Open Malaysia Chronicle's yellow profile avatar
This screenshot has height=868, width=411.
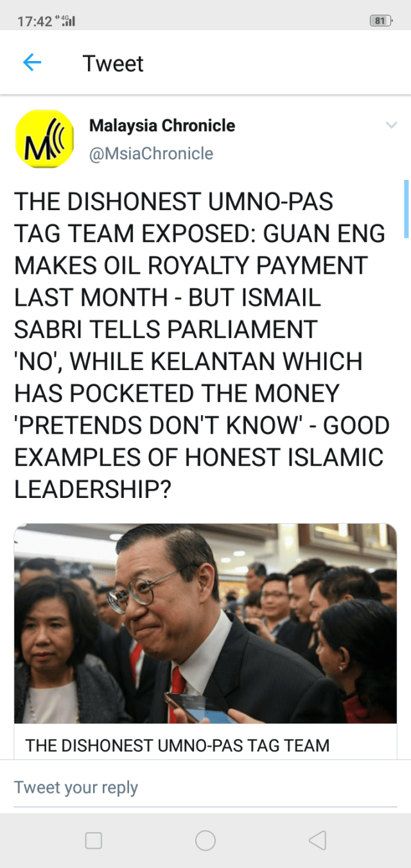point(44,139)
